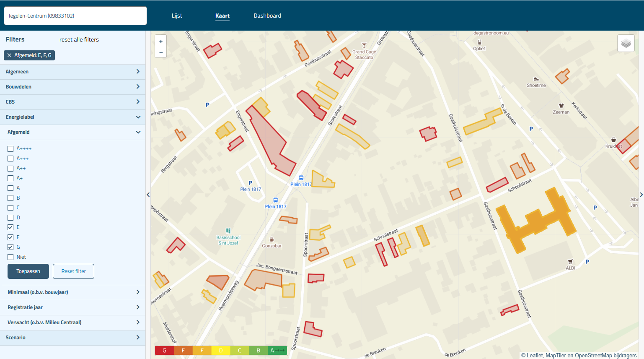Click the right edge panel arrow
The image size is (644, 359).
click(x=641, y=195)
